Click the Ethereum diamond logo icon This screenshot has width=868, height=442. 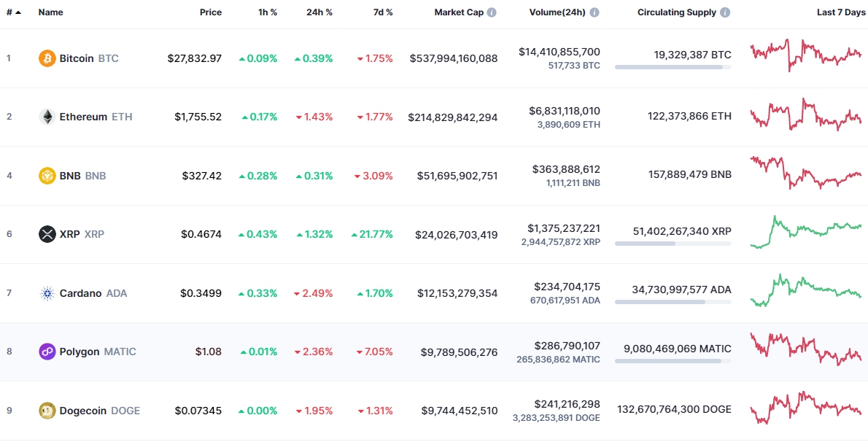click(x=47, y=117)
